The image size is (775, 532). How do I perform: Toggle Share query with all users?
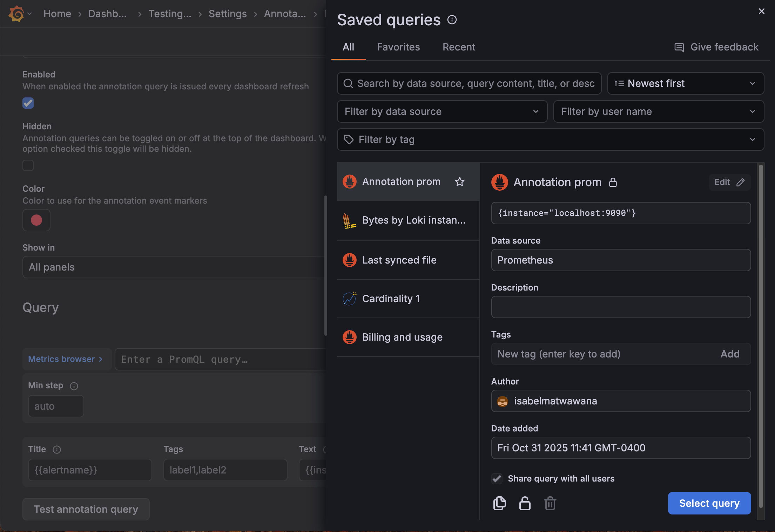point(497,478)
